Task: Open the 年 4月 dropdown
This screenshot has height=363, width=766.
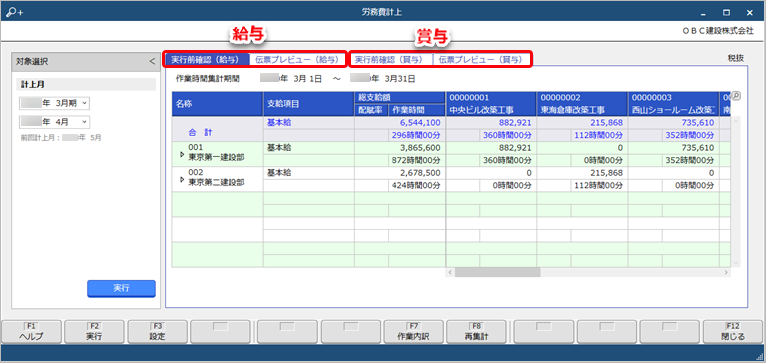Action: [54, 122]
